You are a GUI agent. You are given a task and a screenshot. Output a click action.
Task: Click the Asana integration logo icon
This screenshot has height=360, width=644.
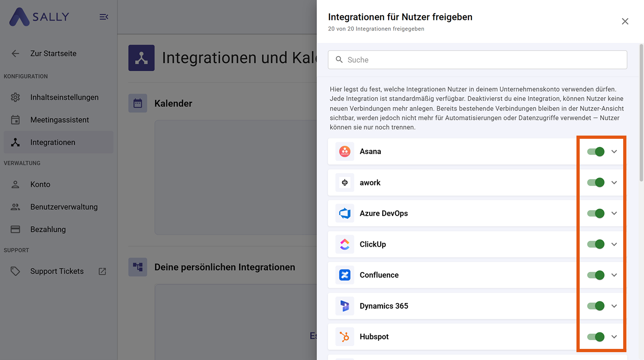tap(345, 152)
